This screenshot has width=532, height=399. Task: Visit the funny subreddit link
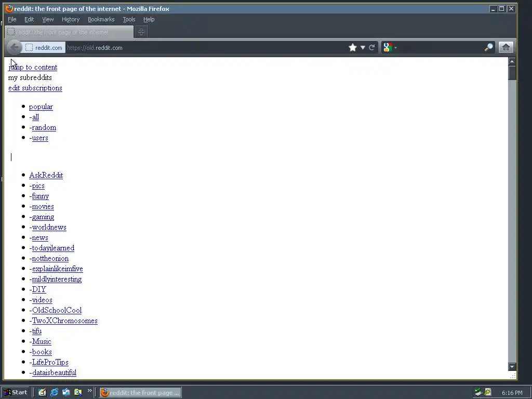coord(41,196)
